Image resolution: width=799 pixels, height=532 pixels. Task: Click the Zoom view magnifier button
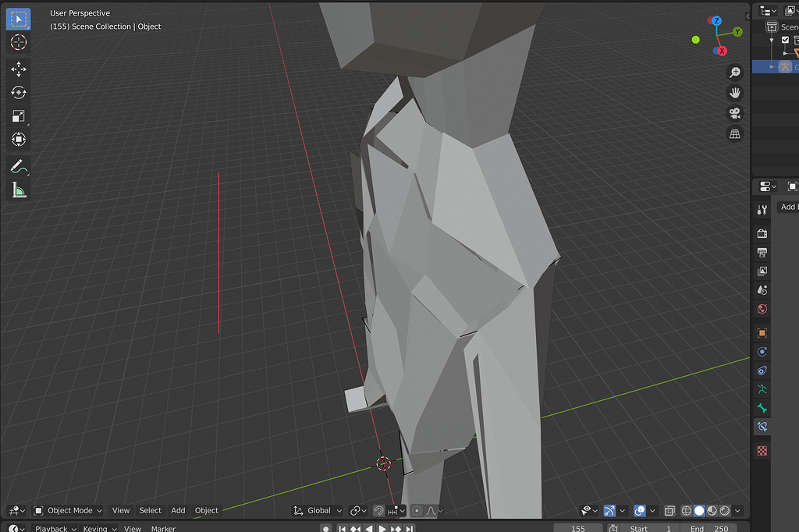(x=734, y=73)
